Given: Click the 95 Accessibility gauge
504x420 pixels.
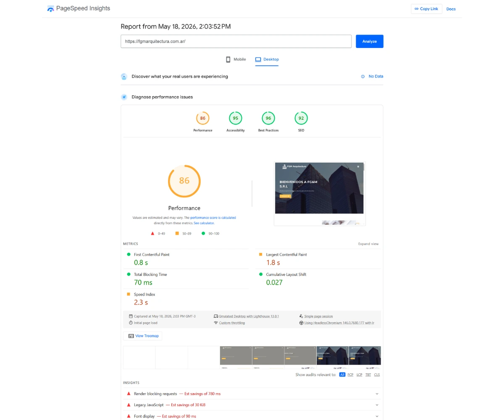Looking at the screenshot, I should coord(236,118).
